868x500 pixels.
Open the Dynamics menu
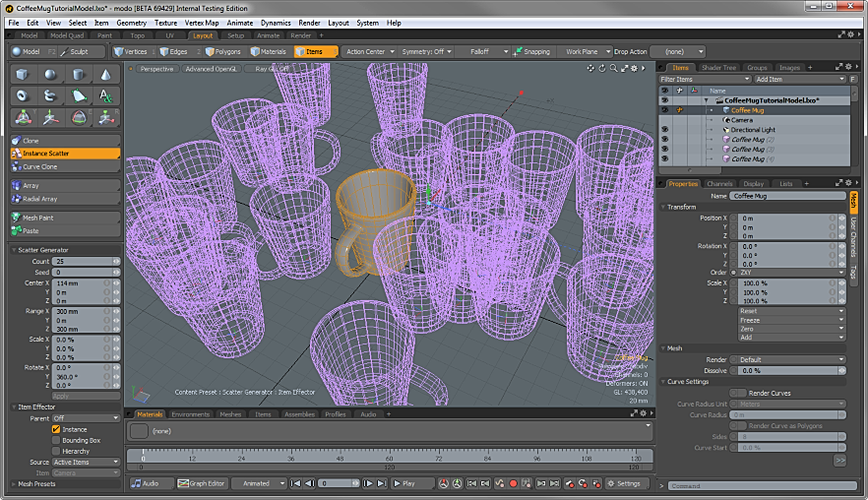pyautogui.click(x=276, y=23)
